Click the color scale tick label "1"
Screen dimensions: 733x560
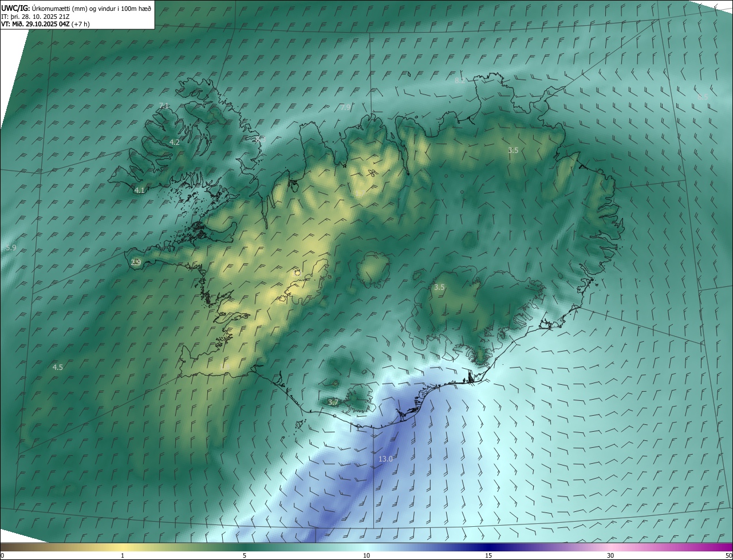coord(123,555)
